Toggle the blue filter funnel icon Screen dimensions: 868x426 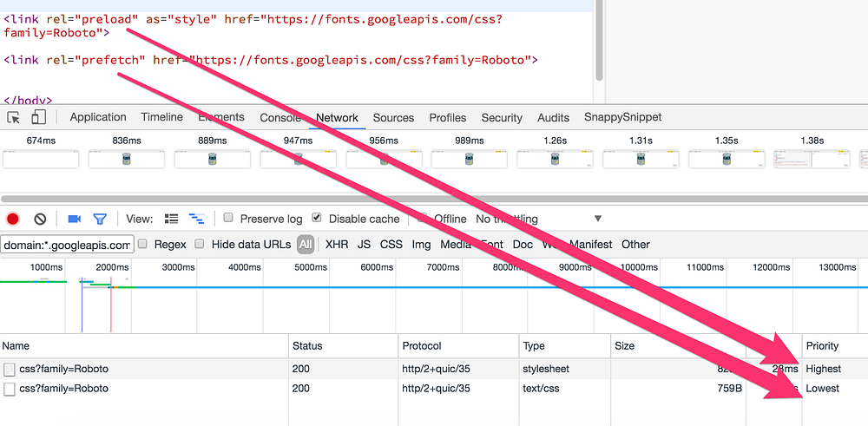click(x=100, y=220)
